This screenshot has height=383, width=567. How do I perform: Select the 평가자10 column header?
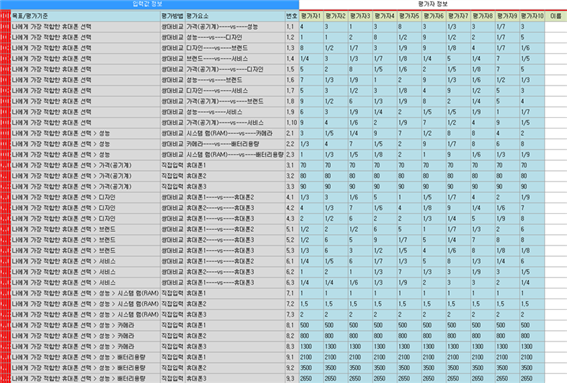coord(532,16)
